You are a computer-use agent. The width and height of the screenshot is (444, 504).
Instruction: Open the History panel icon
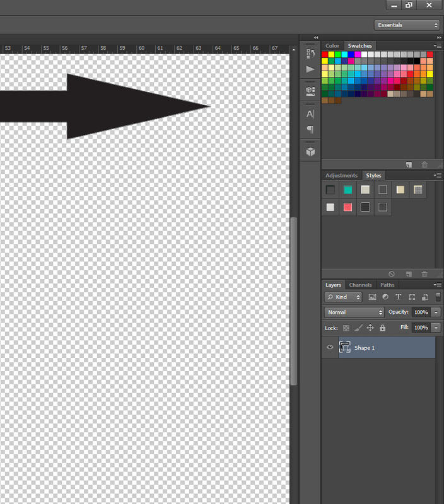coord(310,54)
